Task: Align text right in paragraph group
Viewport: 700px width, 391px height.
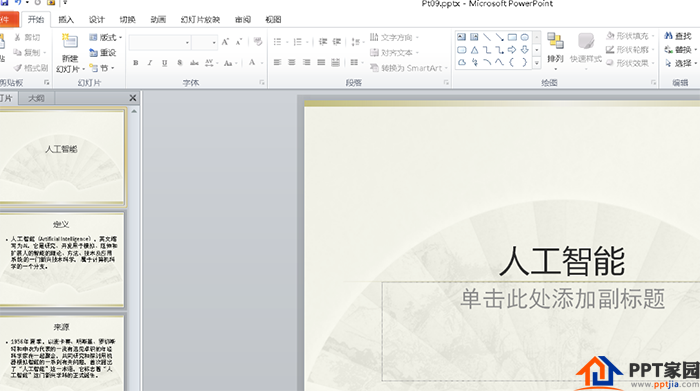Action: pyautogui.click(x=307, y=62)
